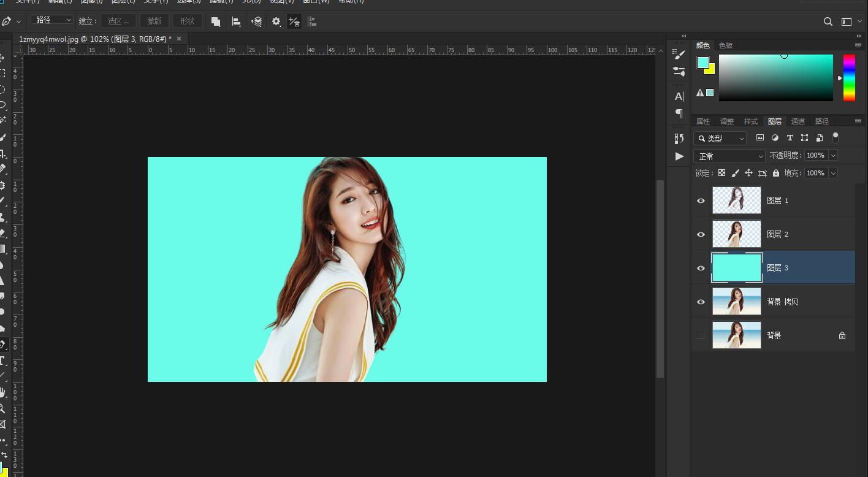This screenshot has width=868, height=477.
Task: Click the path arrangement stack icon
Action: click(256, 21)
